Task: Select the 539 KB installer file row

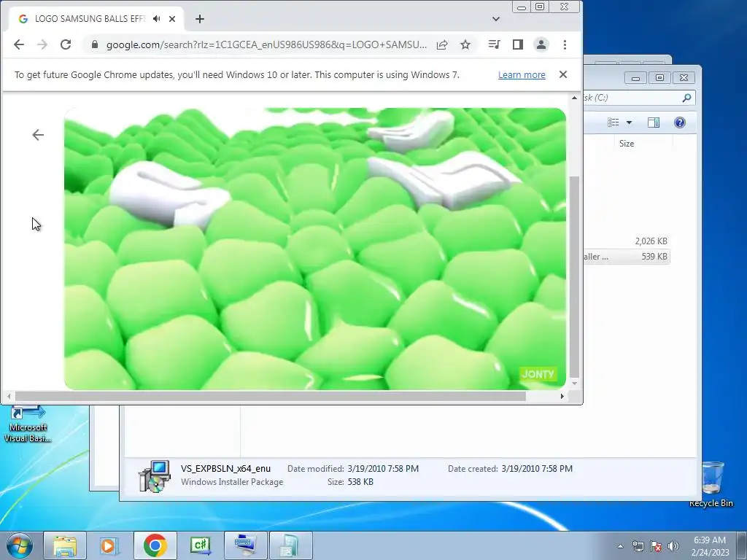Action: pos(627,257)
